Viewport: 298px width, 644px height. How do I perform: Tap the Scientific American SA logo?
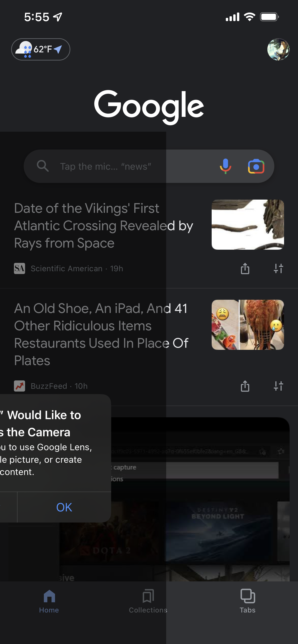pos(19,268)
